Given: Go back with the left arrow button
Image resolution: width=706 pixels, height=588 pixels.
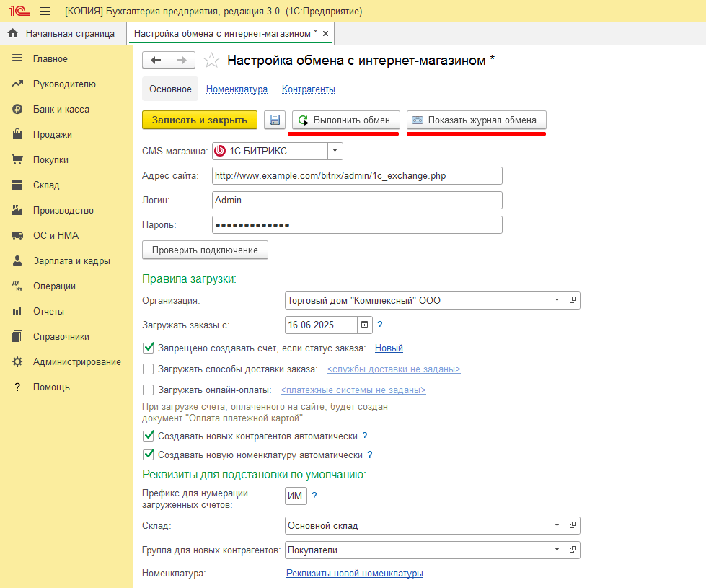Looking at the screenshot, I should 156,61.
